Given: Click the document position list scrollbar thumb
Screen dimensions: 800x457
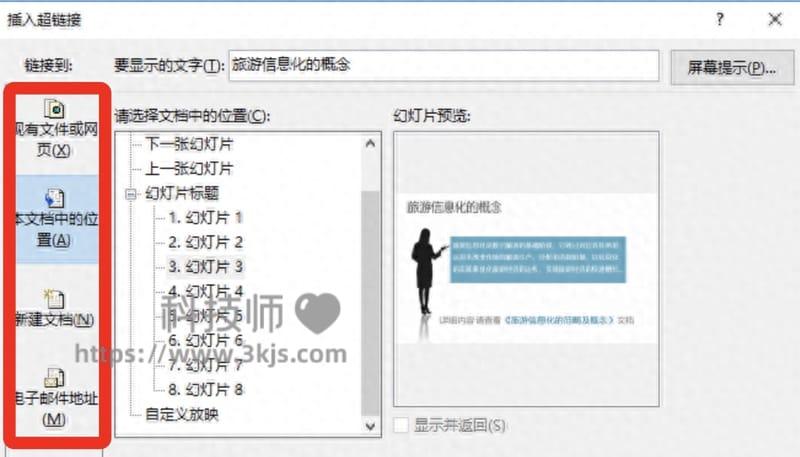Looking at the screenshot, I should click(x=370, y=303).
